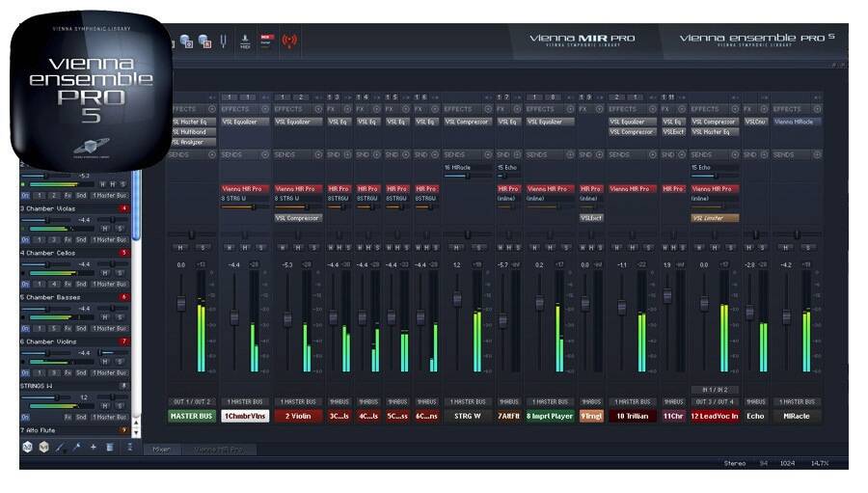Image resolution: width=868 pixels, height=493 pixels.
Task: Open output routing OUT 1 / OUT 2
Action: [x=192, y=401]
